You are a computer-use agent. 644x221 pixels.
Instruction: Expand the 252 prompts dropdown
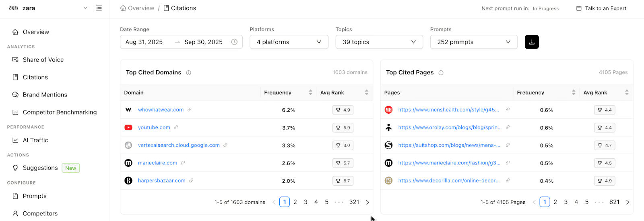pyautogui.click(x=474, y=42)
